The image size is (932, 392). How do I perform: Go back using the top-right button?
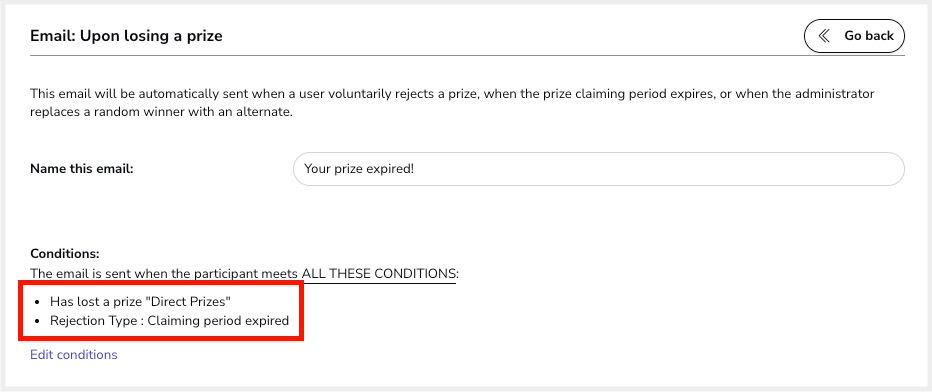pos(854,36)
